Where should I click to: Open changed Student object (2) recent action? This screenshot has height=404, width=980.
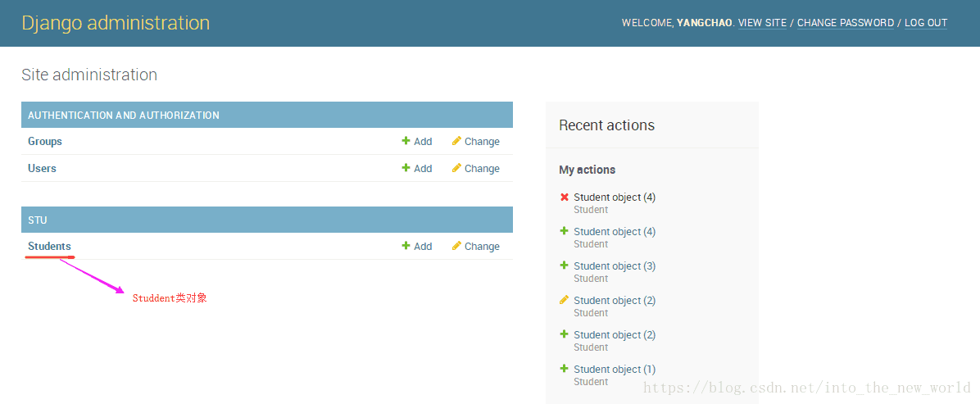click(615, 300)
